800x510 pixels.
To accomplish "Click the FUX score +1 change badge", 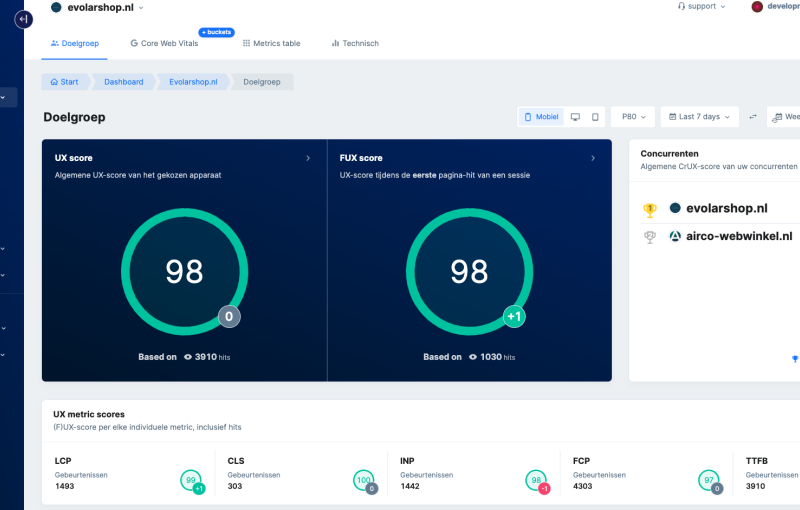I will [514, 317].
